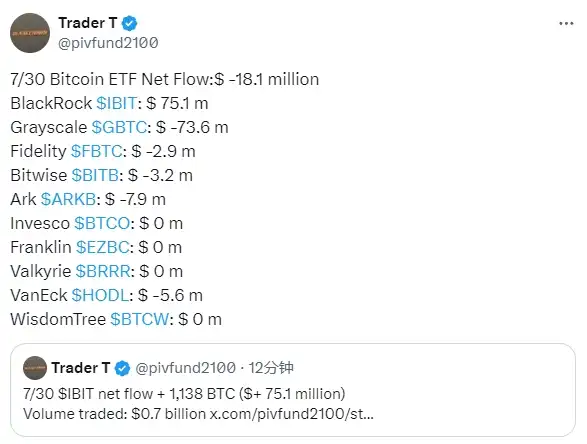Click the quoted tweet's small avatar
587x444 pixels.
point(35,368)
